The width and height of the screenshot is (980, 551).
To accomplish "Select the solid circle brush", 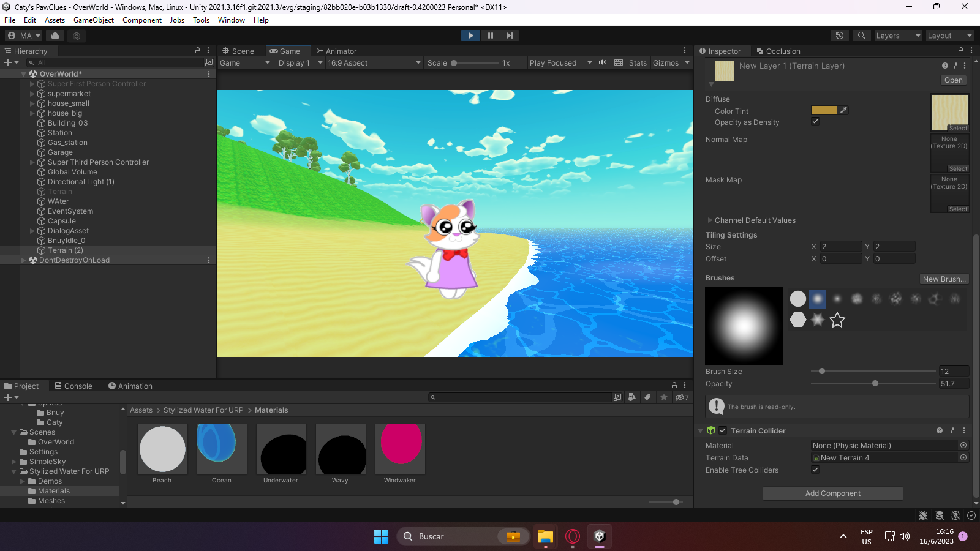I will pyautogui.click(x=798, y=299).
